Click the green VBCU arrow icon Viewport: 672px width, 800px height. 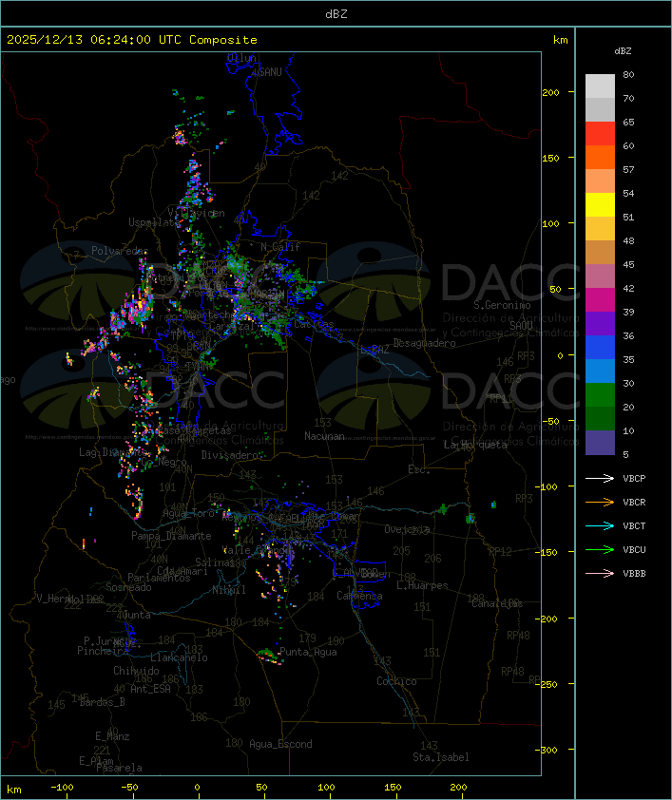tap(600, 549)
